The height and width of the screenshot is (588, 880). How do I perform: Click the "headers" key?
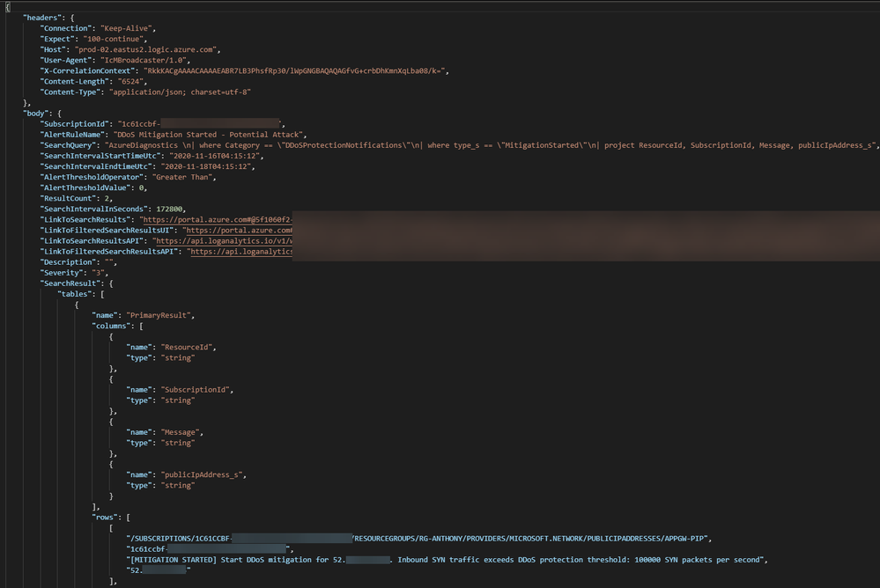pyautogui.click(x=43, y=18)
